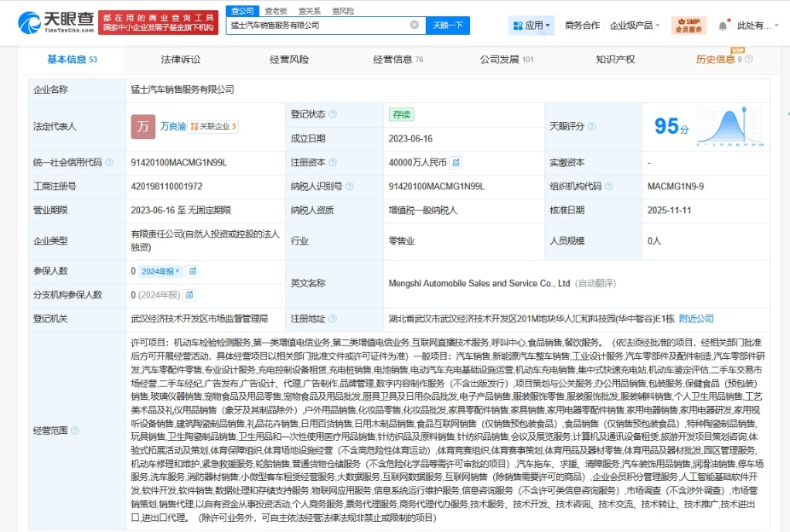
Task: Click the legal representative name 万良渝
Action: [172, 126]
